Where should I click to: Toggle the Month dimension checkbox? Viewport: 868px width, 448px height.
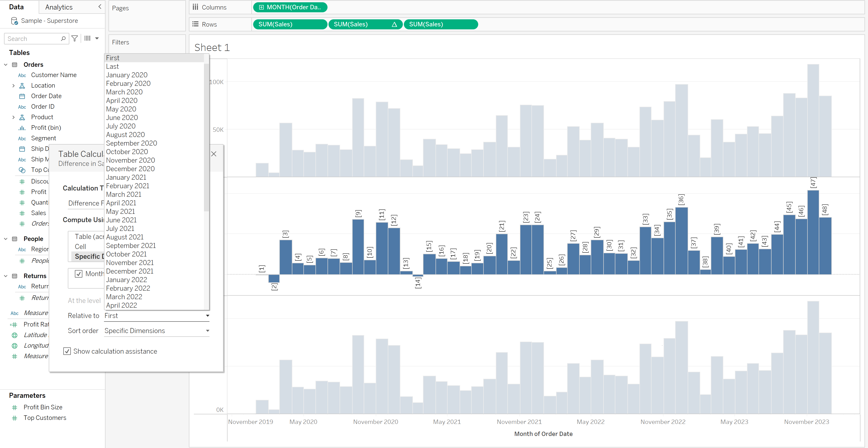coord(79,274)
